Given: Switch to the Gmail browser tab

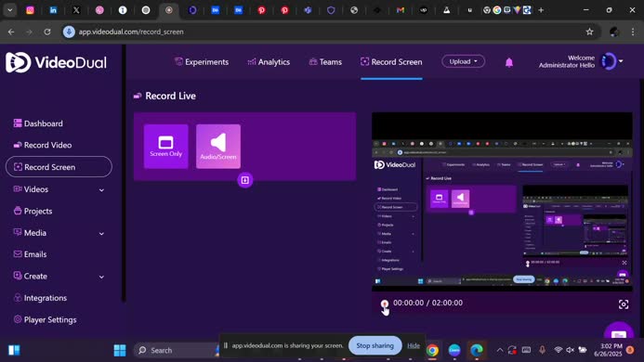Looking at the screenshot, I should [x=401, y=10].
